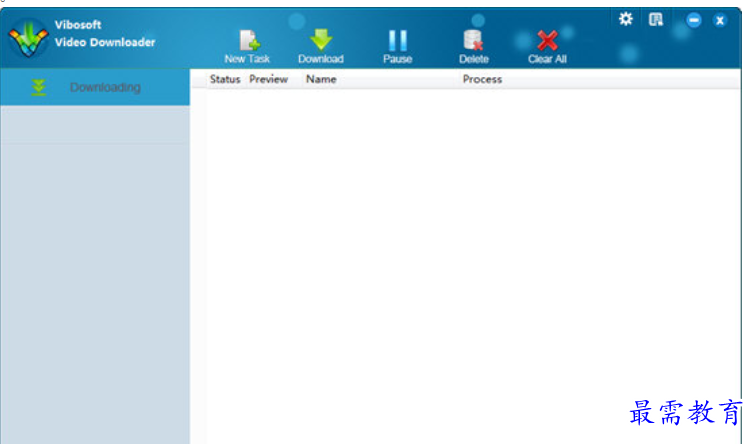Pause the downloads with Pause icon
The height and width of the screenshot is (444, 751).
coord(398,46)
